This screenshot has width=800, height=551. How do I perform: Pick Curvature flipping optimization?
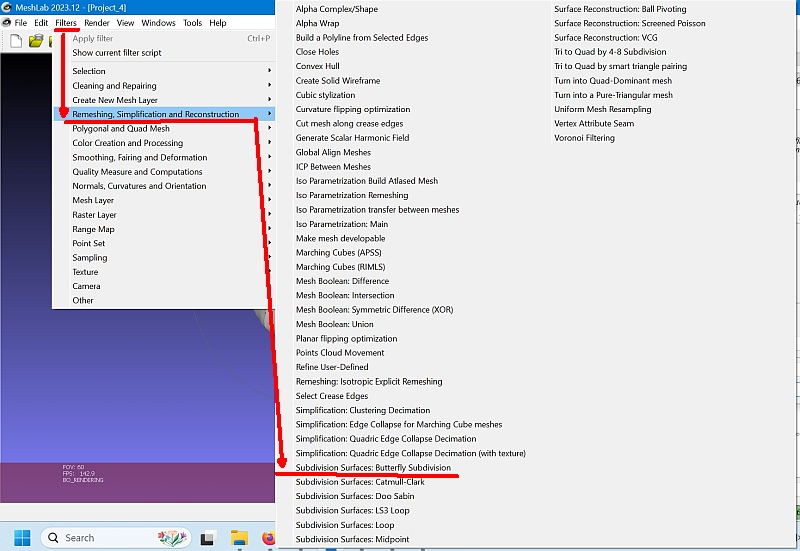click(353, 109)
